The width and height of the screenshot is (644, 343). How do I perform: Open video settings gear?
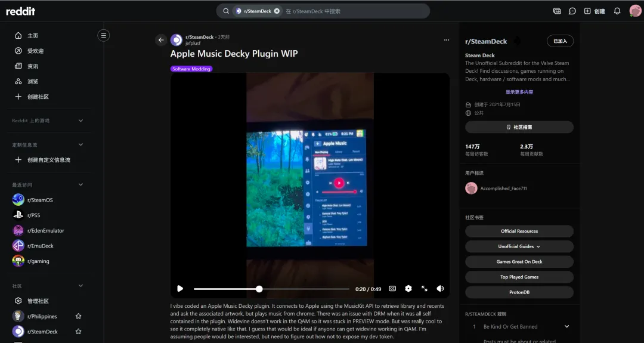(x=408, y=289)
